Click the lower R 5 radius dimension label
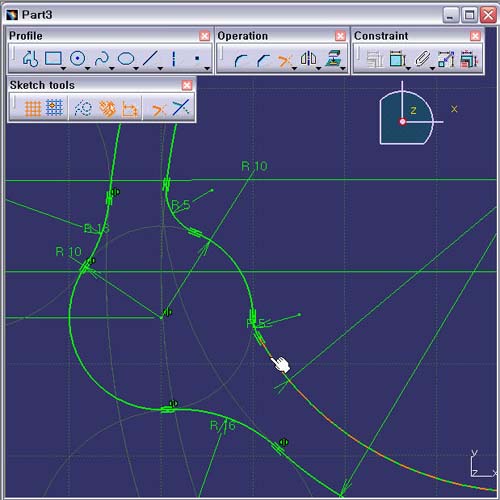500x500 pixels. [256, 323]
